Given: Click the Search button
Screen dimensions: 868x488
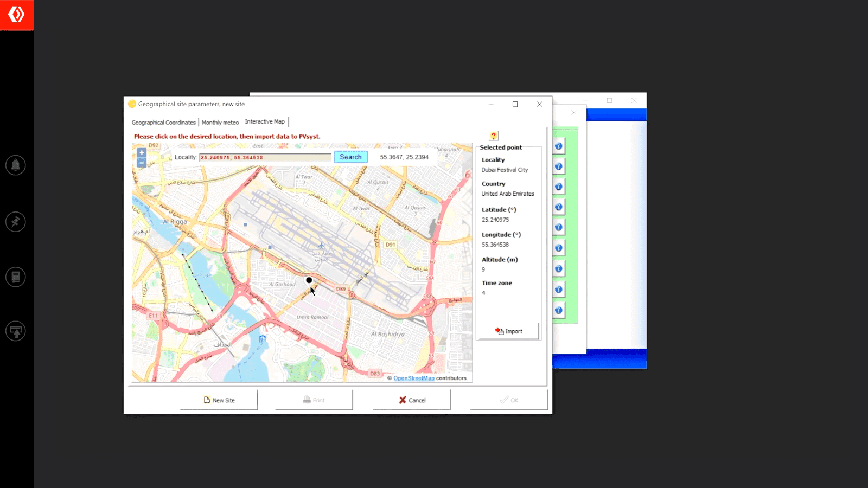Looking at the screenshot, I should pyautogui.click(x=350, y=157).
